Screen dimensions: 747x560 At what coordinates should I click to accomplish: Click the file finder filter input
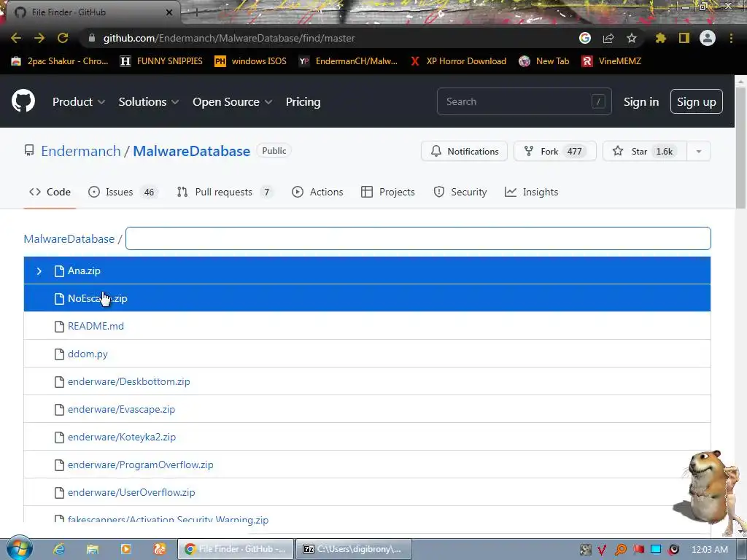click(418, 238)
